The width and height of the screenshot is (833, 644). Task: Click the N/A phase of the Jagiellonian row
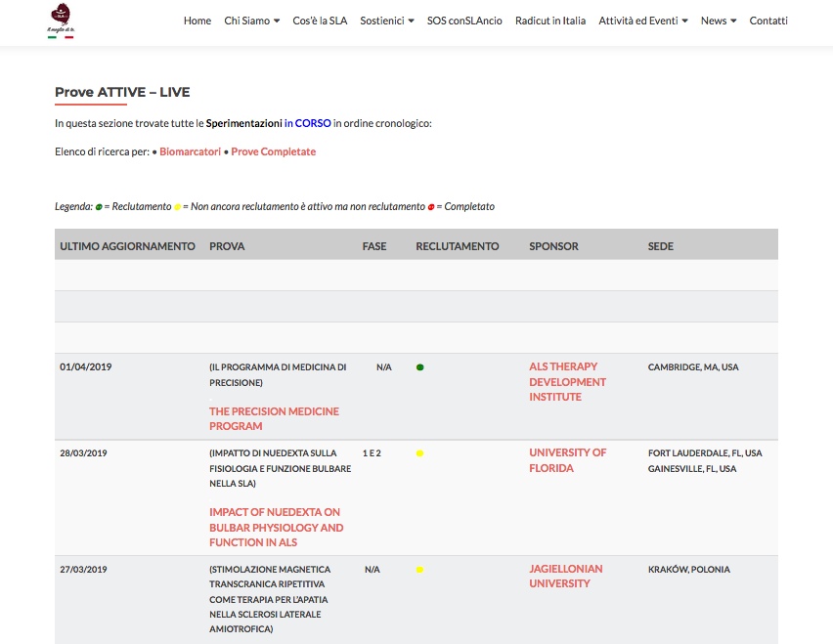372,569
